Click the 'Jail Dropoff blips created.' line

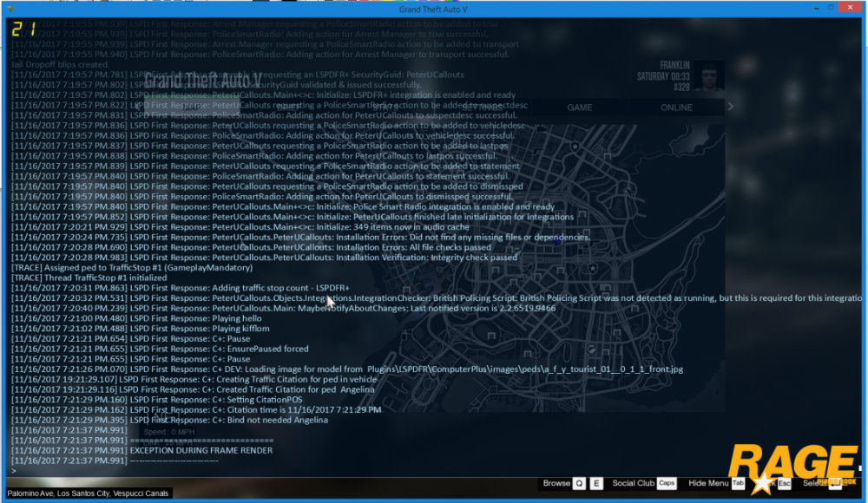point(61,64)
